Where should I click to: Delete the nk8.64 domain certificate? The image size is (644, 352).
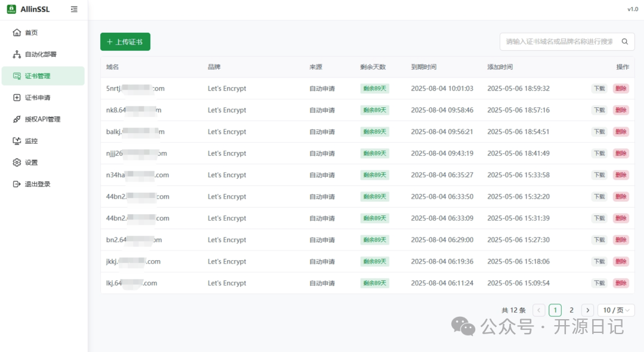click(x=621, y=110)
